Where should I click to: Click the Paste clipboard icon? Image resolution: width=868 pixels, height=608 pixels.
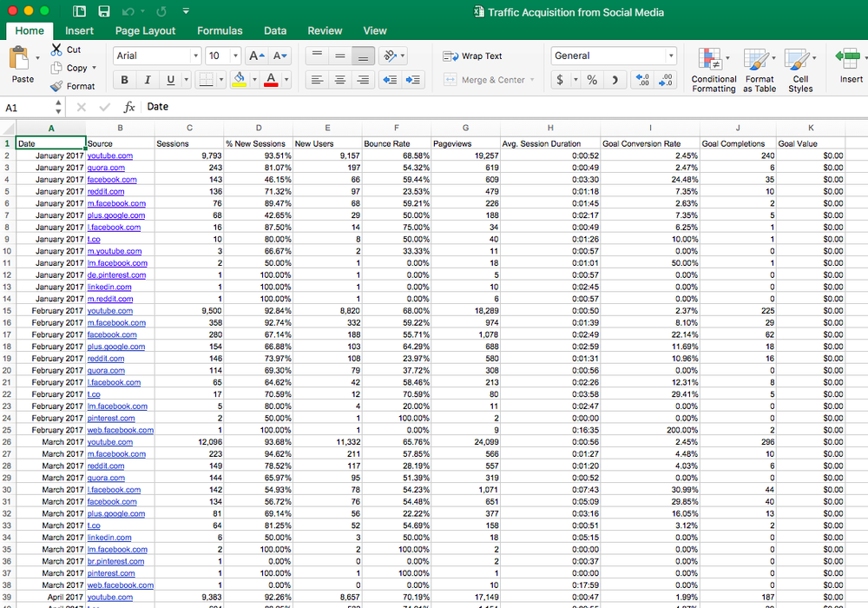coord(19,58)
